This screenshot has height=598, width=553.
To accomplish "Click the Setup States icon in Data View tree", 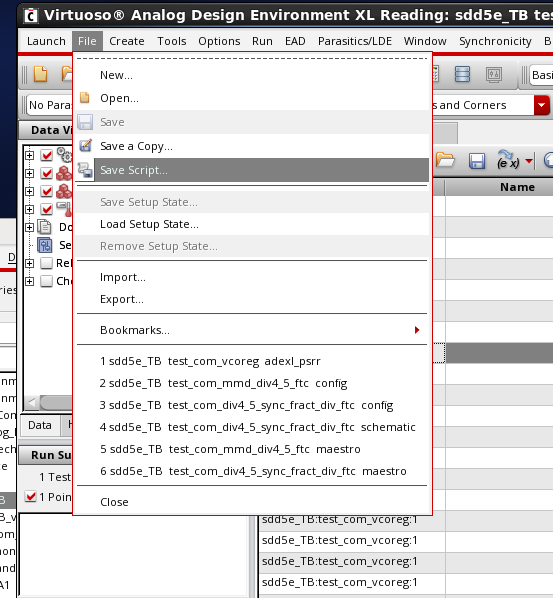I will [45, 245].
